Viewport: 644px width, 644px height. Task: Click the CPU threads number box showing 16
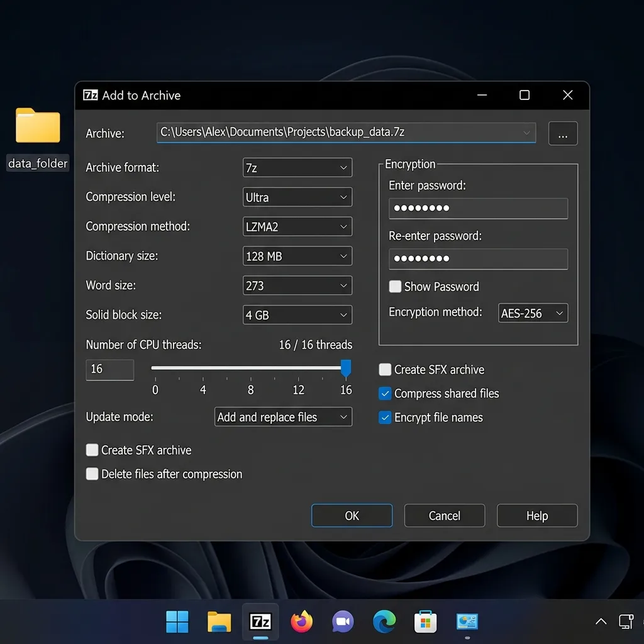(x=109, y=370)
